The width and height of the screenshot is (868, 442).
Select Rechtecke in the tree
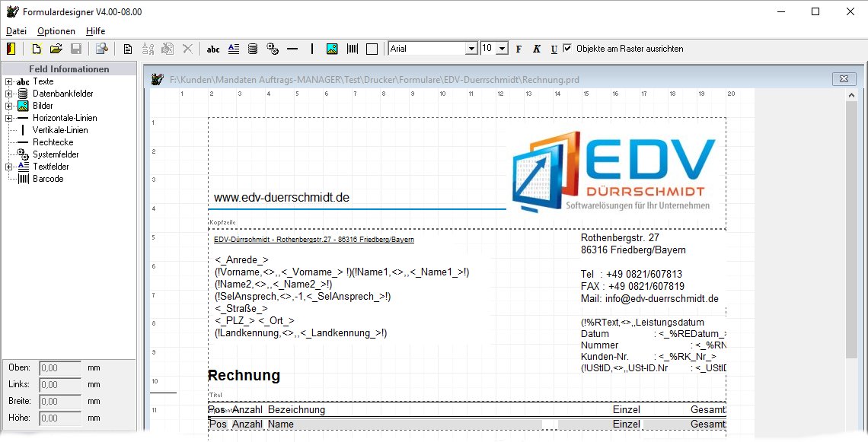53,142
